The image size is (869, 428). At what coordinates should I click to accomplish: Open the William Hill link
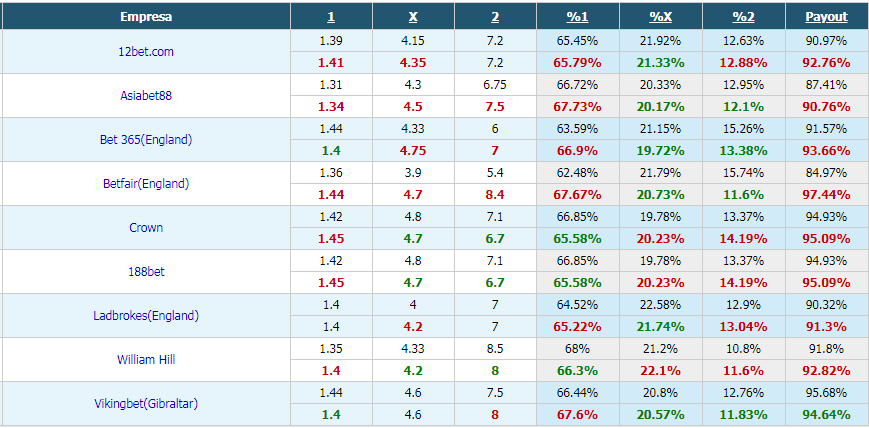tap(146, 359)
